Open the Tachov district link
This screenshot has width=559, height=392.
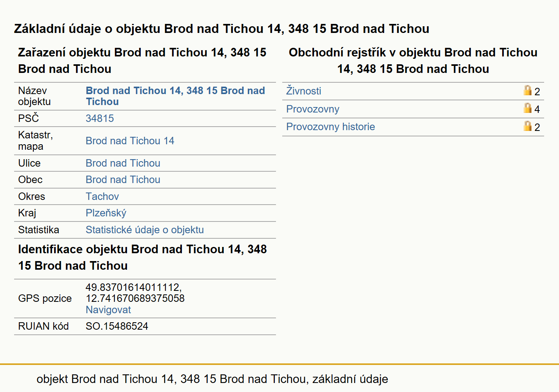(102, 196)
